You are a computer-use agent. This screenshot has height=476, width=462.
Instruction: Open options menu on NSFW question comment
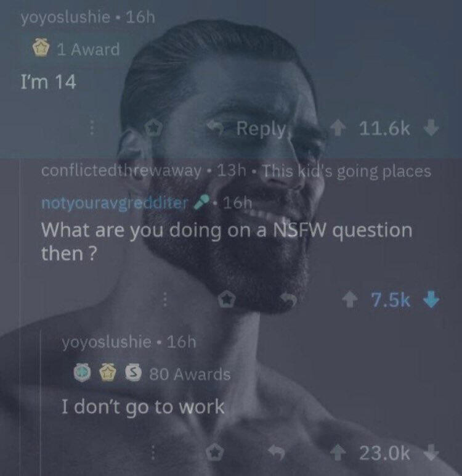[x=164, y=300]
